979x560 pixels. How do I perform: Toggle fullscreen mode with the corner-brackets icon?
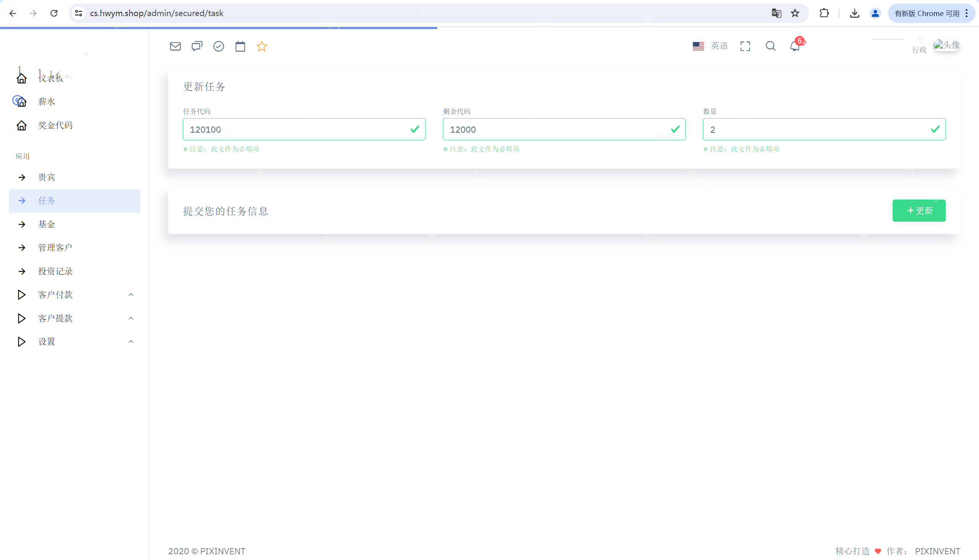point(745,46)
